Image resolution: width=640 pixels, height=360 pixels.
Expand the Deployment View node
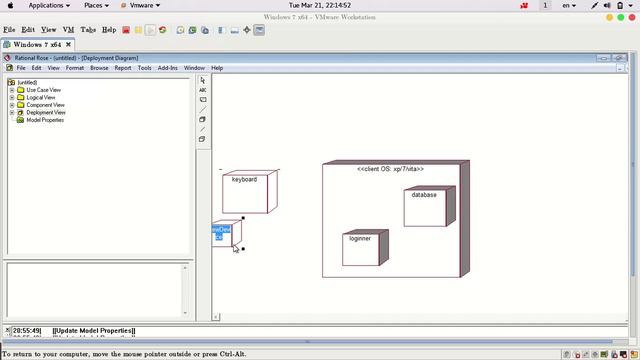click(x=12, y=112)
